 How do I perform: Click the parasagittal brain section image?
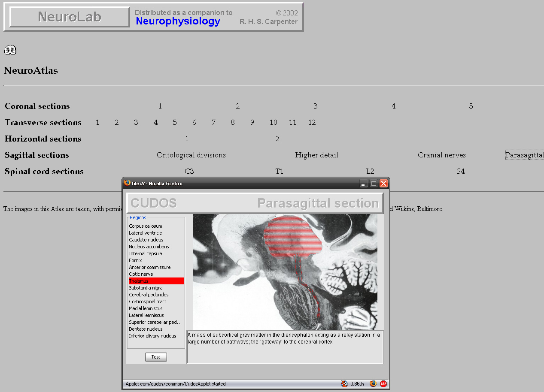[285, 271]
